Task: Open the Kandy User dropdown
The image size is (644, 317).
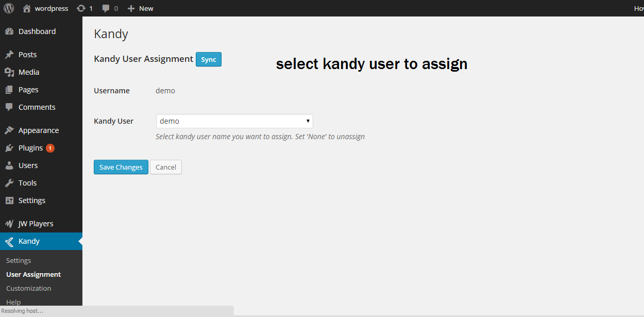Action: [x=234, y=121]
